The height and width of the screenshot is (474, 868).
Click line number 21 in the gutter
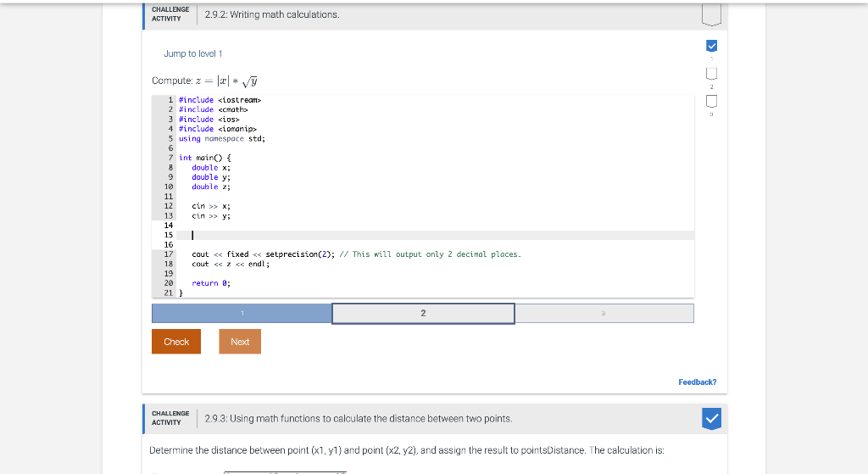(x=169, y=293)
